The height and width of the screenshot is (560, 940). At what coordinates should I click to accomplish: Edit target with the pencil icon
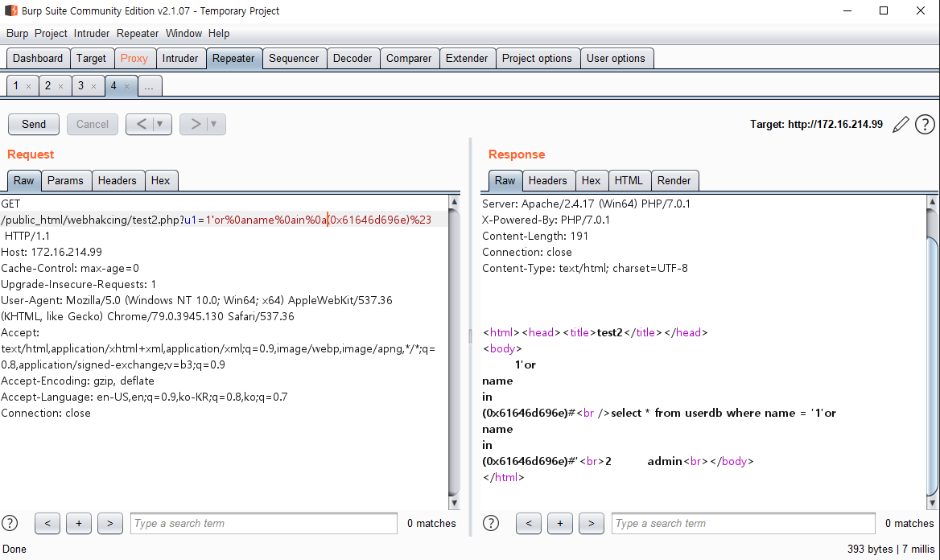(901, 125)
